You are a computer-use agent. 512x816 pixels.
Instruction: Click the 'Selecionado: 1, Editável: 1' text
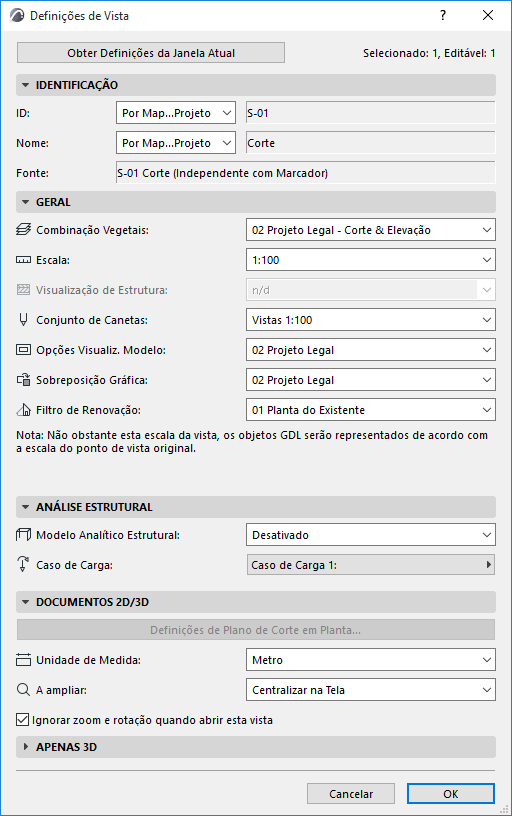(429, 53)
